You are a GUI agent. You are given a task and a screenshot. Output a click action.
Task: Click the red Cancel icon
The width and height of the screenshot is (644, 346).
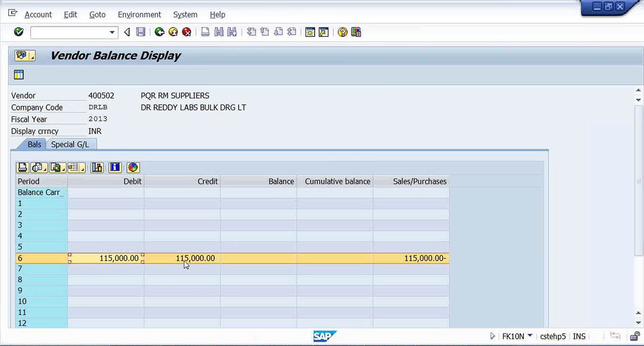tap(187, 32)
